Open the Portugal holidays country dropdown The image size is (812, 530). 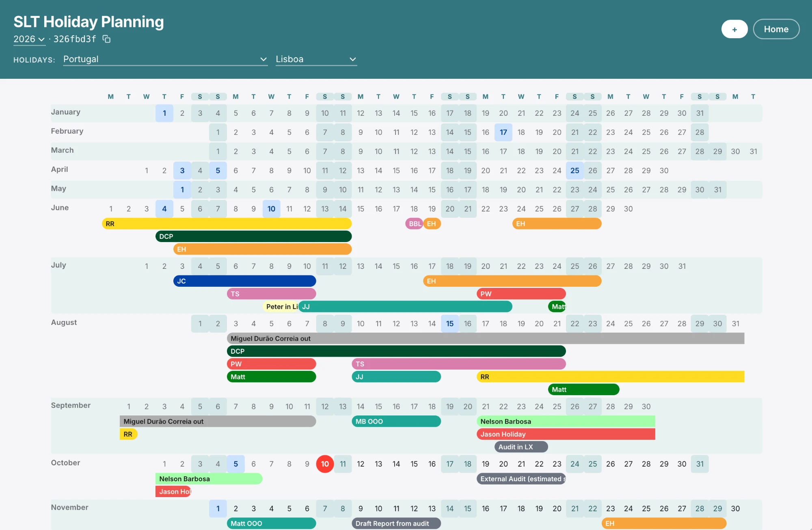click(165, 59)
